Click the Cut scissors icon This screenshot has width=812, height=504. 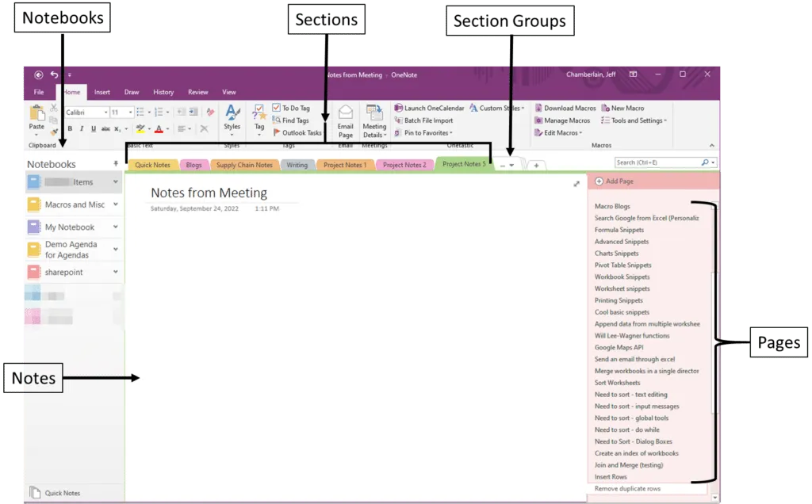pos(53,108)
